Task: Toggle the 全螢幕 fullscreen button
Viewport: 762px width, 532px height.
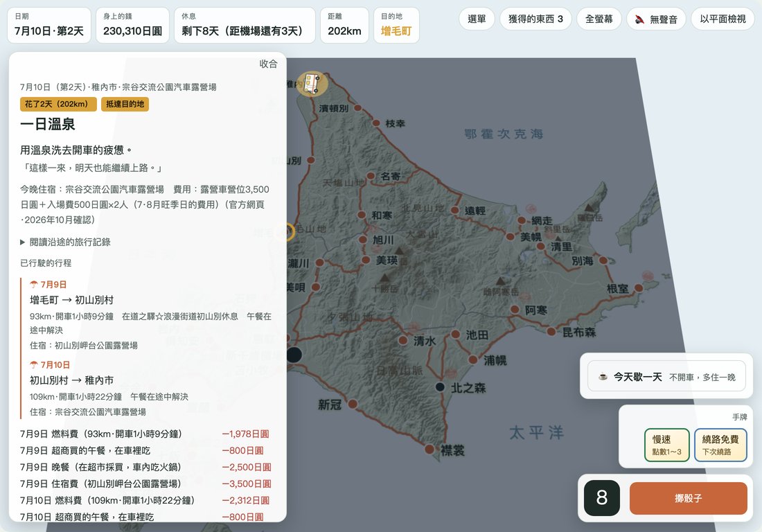Action: click(599, 19)
